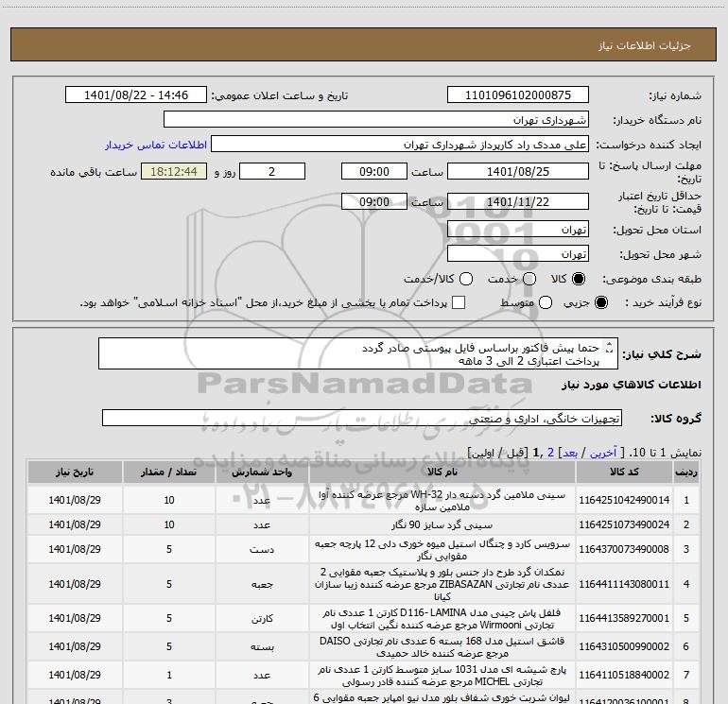Click the ایجاد کننده درخواست field

point(400,145)
